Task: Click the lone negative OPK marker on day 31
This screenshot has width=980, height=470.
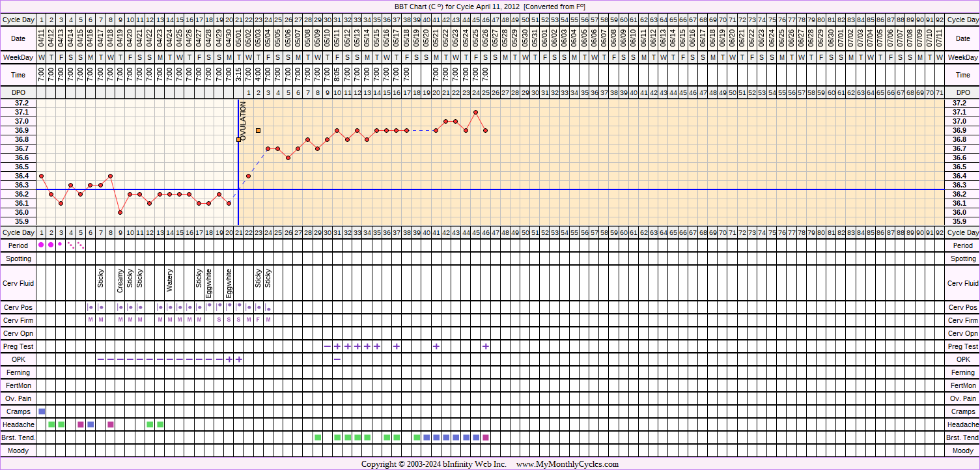Action: [x=337, y=359]
